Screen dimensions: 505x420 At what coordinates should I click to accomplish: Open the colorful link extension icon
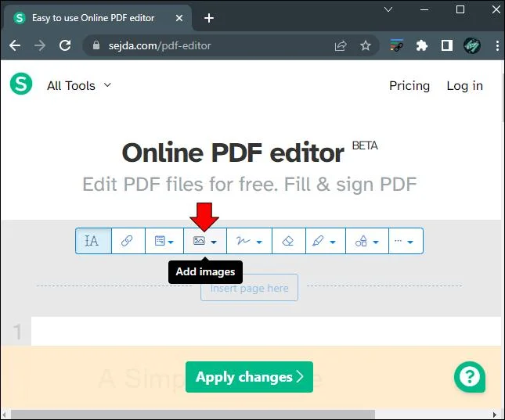point(396,45)
